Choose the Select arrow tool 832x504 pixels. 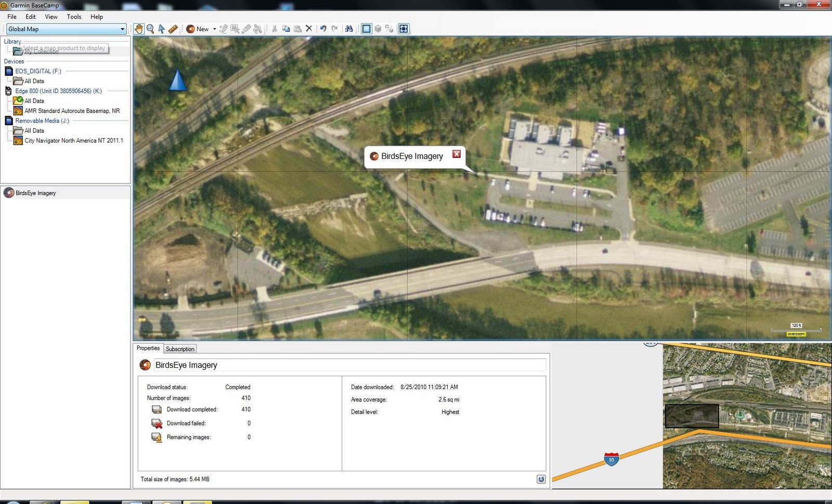click(162, 29)
